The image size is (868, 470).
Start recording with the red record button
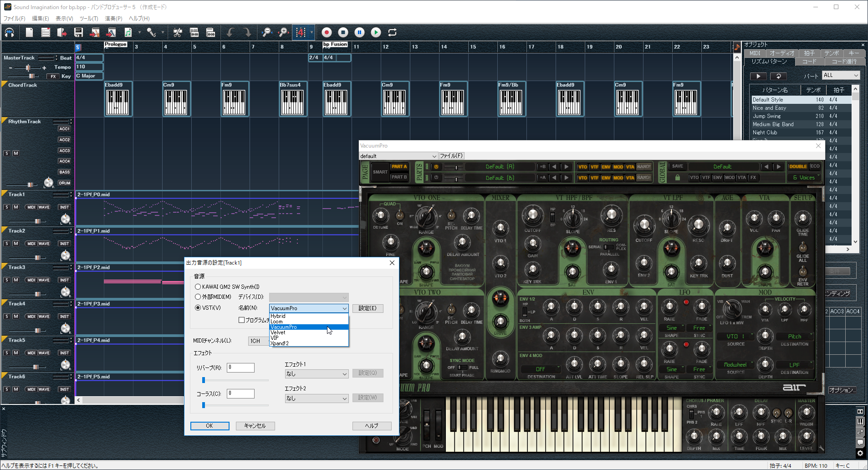327,32
